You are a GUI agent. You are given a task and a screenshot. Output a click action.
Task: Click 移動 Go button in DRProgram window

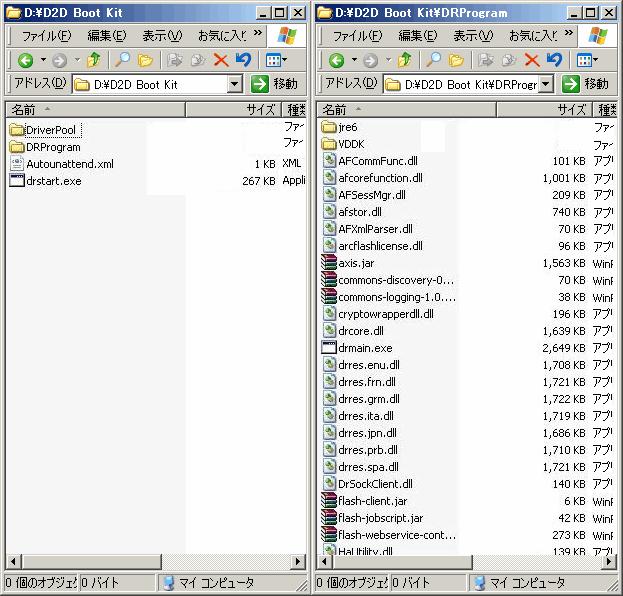(586, 84)
